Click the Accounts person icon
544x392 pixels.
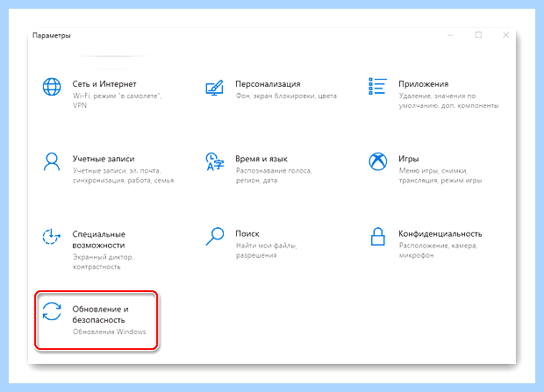pyautogui.click(x=52, y=161)
